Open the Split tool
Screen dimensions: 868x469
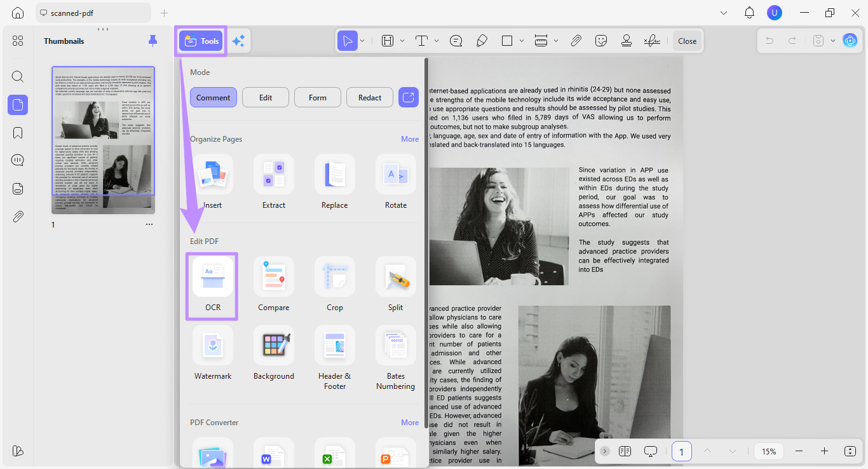click(396, 285)
